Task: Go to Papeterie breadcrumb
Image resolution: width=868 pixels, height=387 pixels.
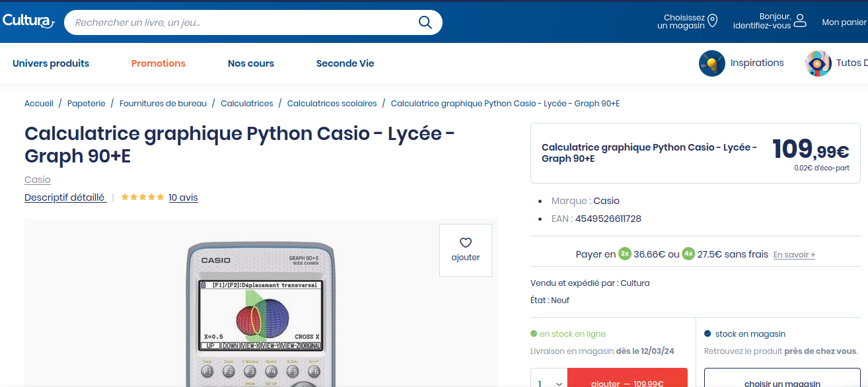Action: (87, 104)
